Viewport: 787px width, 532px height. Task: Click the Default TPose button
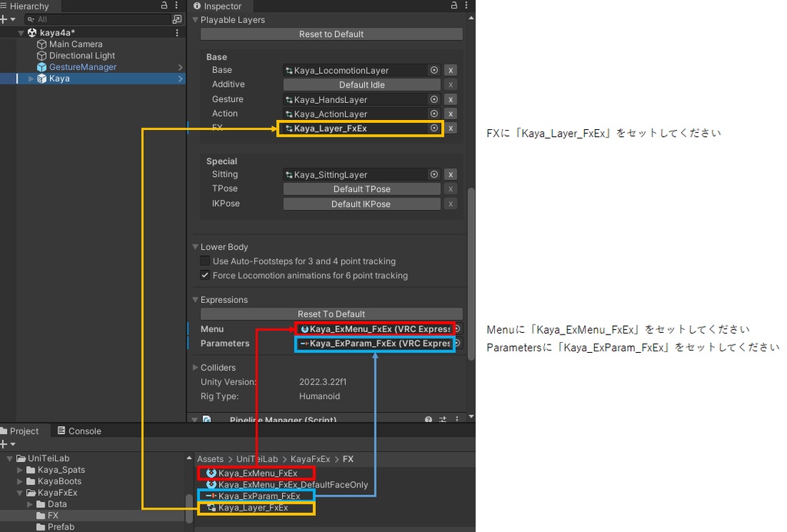click(362, 189)
